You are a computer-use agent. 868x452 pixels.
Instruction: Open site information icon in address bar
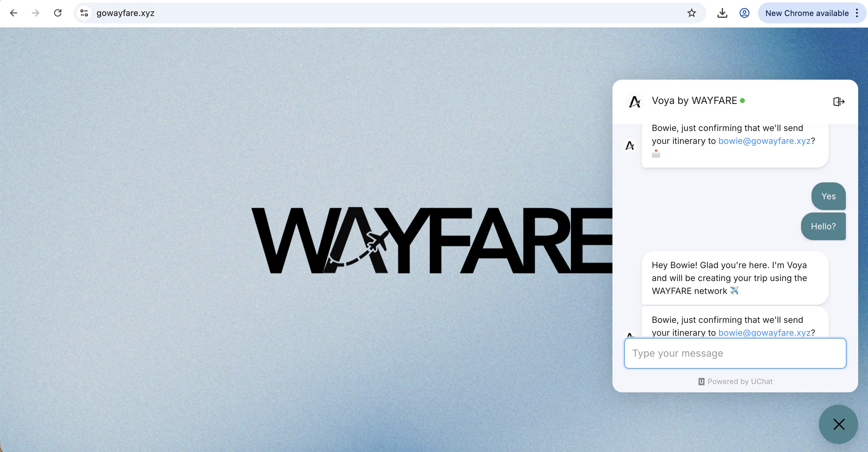[84, 13]
